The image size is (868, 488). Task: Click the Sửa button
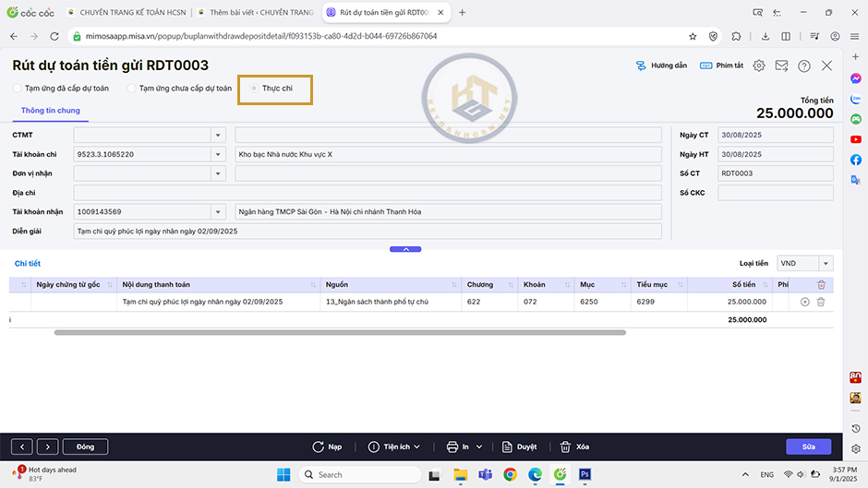point(808,446)
